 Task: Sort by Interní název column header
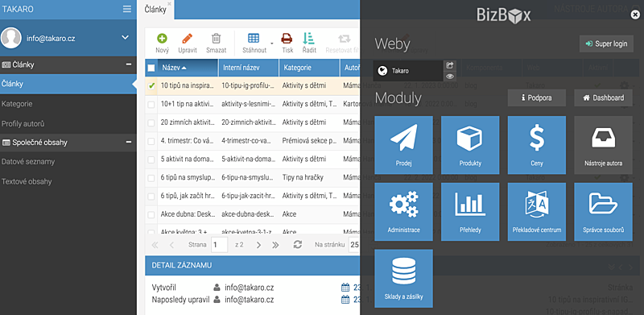[x=249, y=68]
